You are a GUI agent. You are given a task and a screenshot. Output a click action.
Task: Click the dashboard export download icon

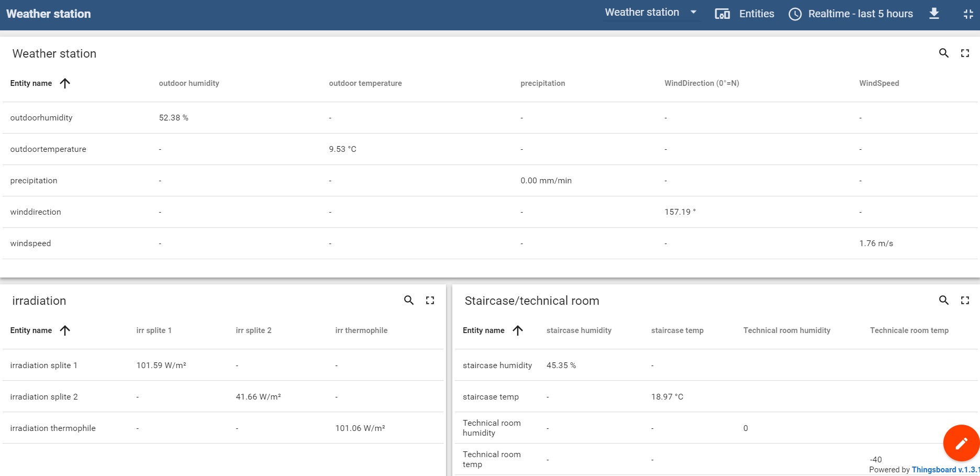coord(934,14)
